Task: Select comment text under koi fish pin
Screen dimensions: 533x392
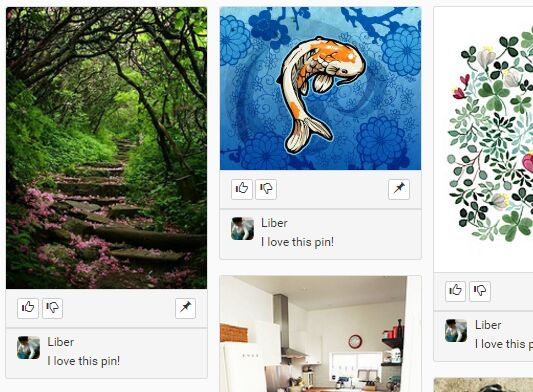Action: 297,242
